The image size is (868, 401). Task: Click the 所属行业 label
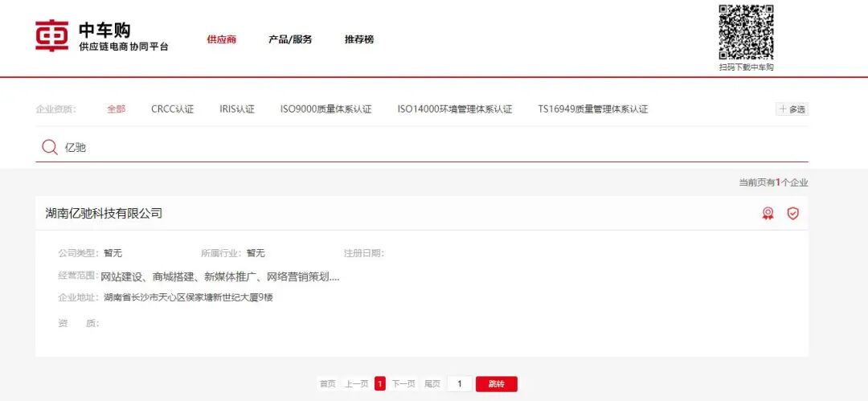pos(222,254)
